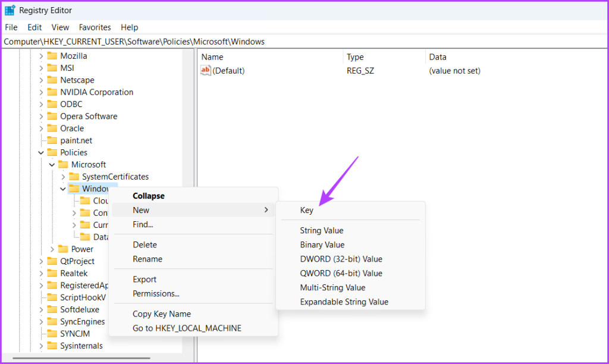Expand the Sysinternals key

(x=41, y=346)
